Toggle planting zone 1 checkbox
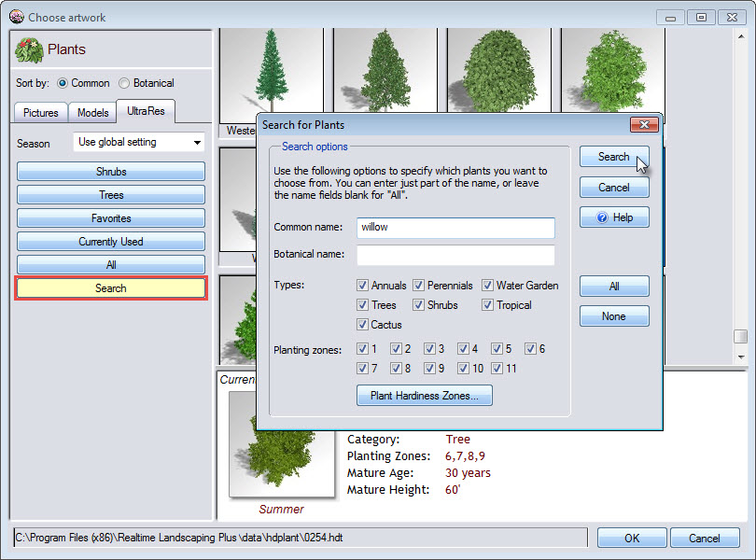Screen dimensions: 756x560 pos(362,349)
